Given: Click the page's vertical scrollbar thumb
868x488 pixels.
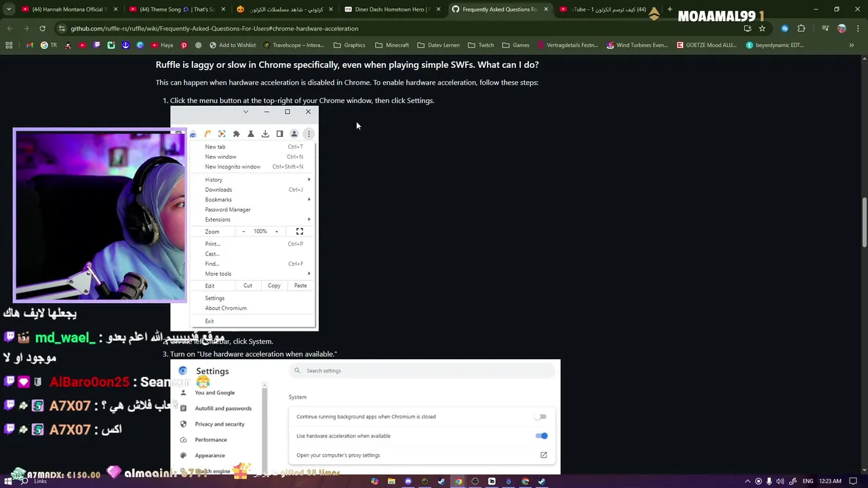Looking at the screenshot, I should click(x=864, y=222).
